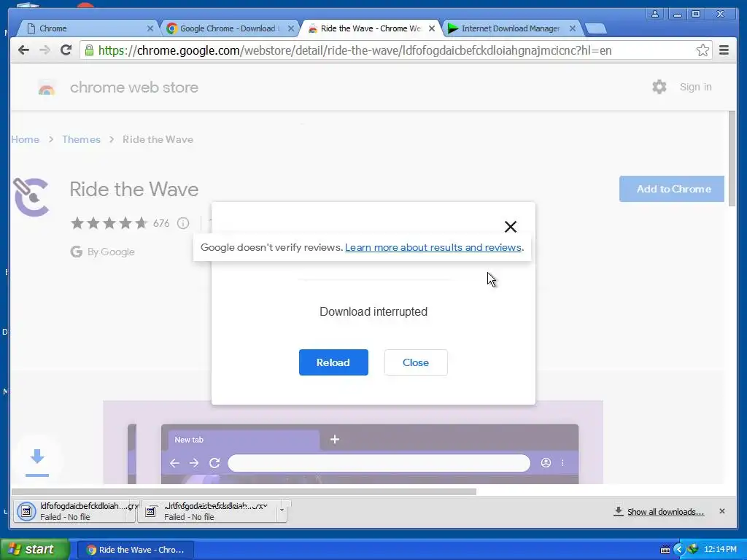The height and width of the screenshot is (560, 747).
Task: Click Show all downloads link
Action: tap(665, 511)
